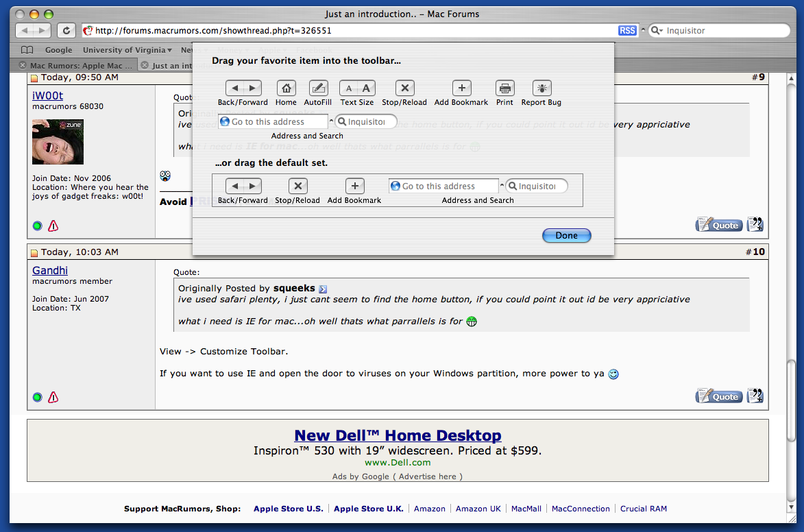Click the browser back arrow in the toolbar
Image resolution: width=804 pixels, height=532 pixels.
[x=24, y=31]
